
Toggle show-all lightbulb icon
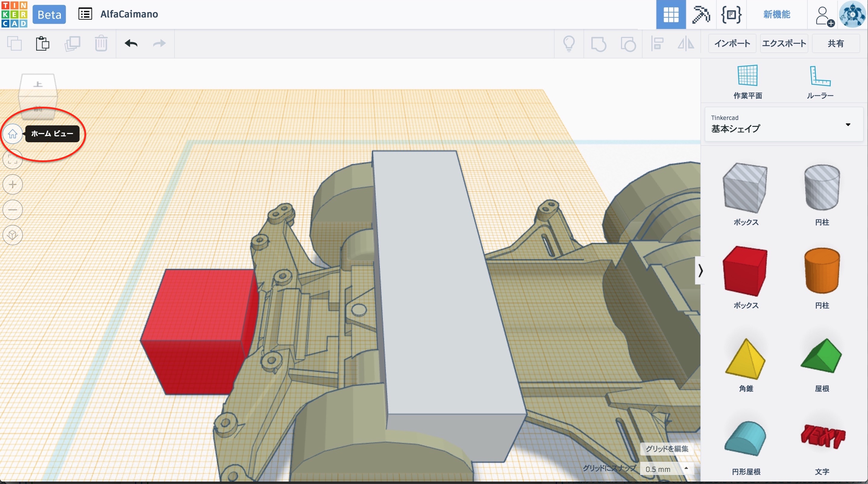569,43
